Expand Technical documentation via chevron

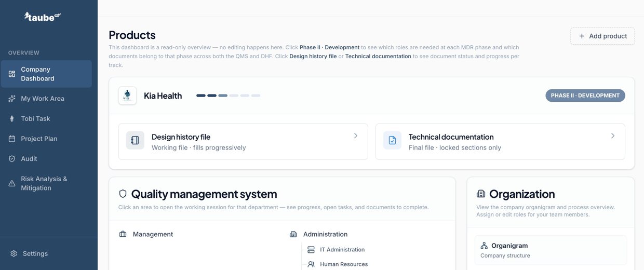tap(613, 136)
